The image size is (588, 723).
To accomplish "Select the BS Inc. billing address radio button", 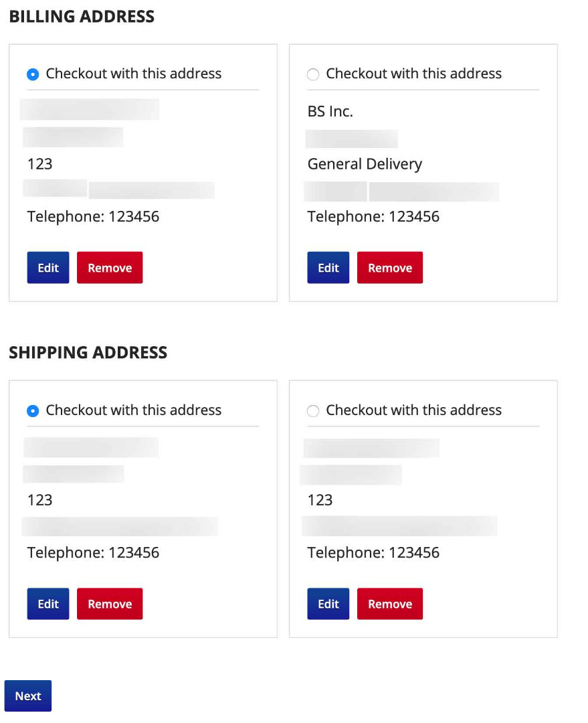I will coord(312,74).
